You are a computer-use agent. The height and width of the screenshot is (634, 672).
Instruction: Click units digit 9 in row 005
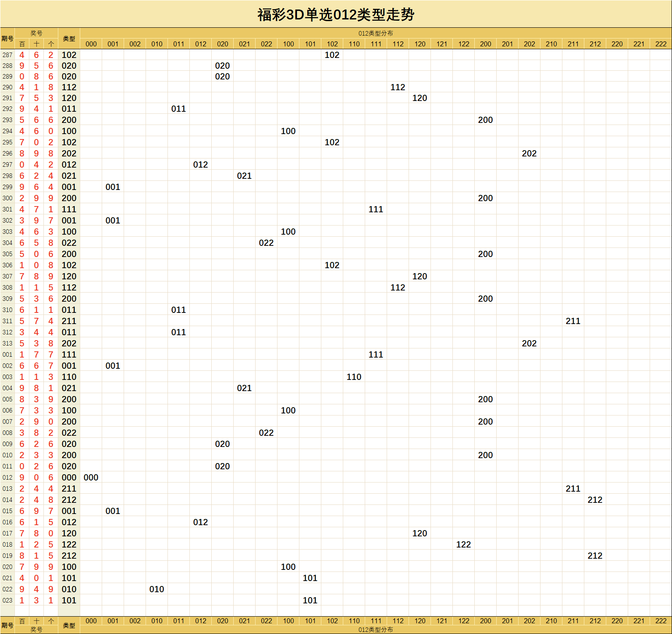51,399
